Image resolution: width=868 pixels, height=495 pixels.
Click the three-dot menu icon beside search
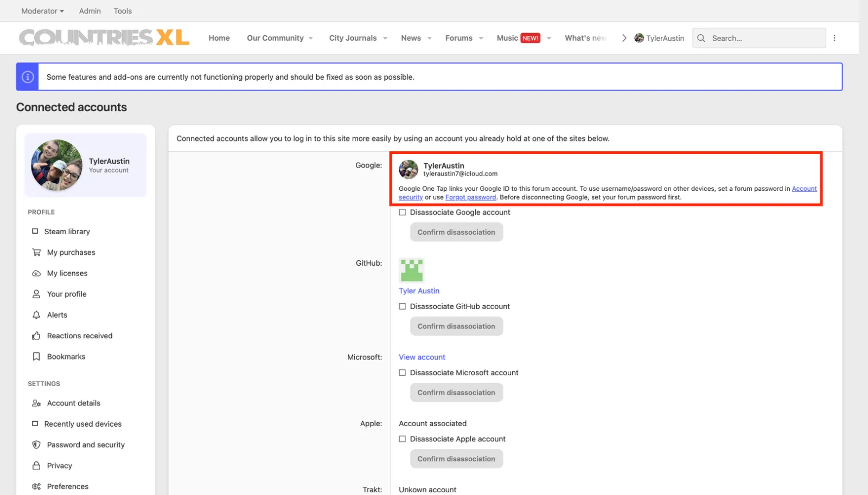(x=834, y=38)
